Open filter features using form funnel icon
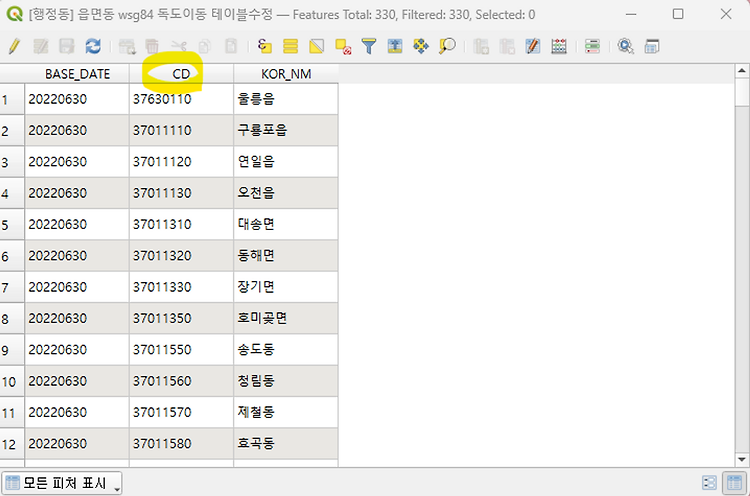Image resolution: width=750 pixels, height=496 pixels. coord(369,46)
